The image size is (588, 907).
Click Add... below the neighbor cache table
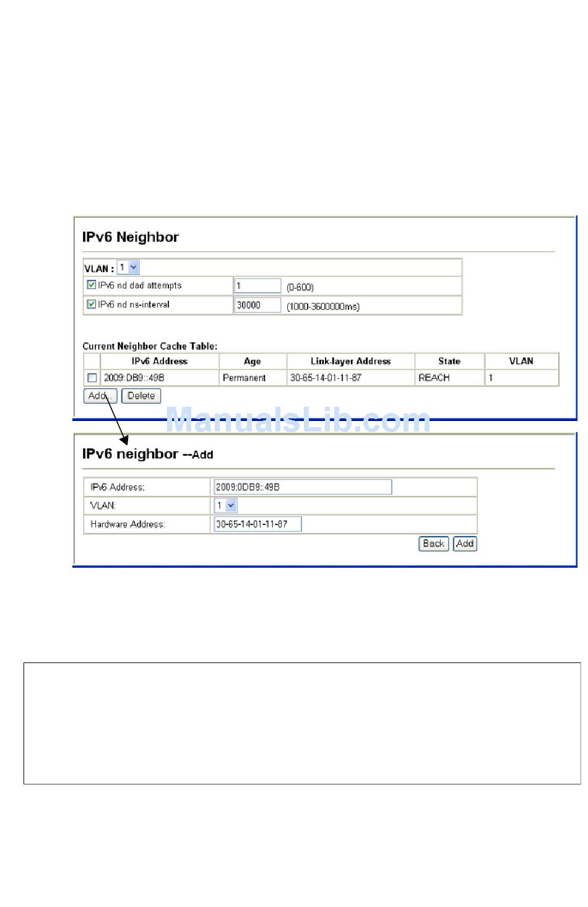(x=100, y=396)
